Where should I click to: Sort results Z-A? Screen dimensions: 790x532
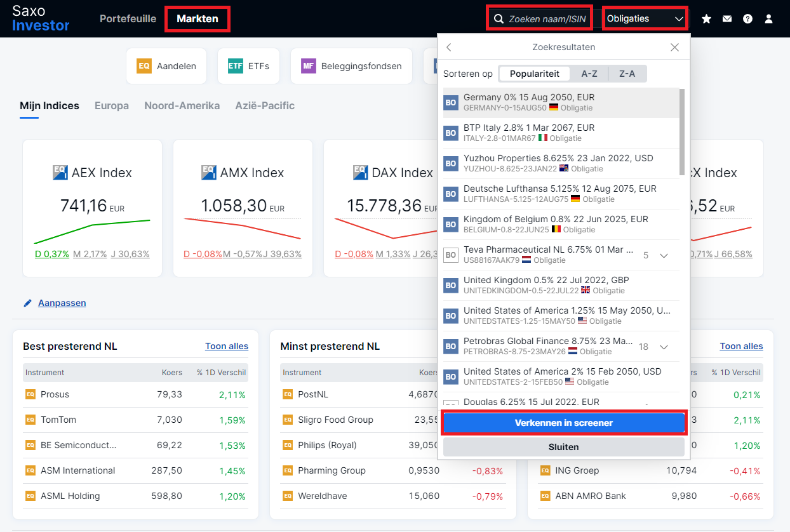[627, 74]
